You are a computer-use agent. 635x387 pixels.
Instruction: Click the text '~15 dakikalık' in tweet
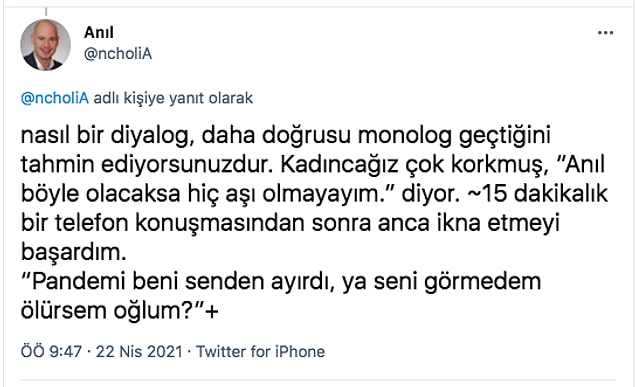pos(538,194)
